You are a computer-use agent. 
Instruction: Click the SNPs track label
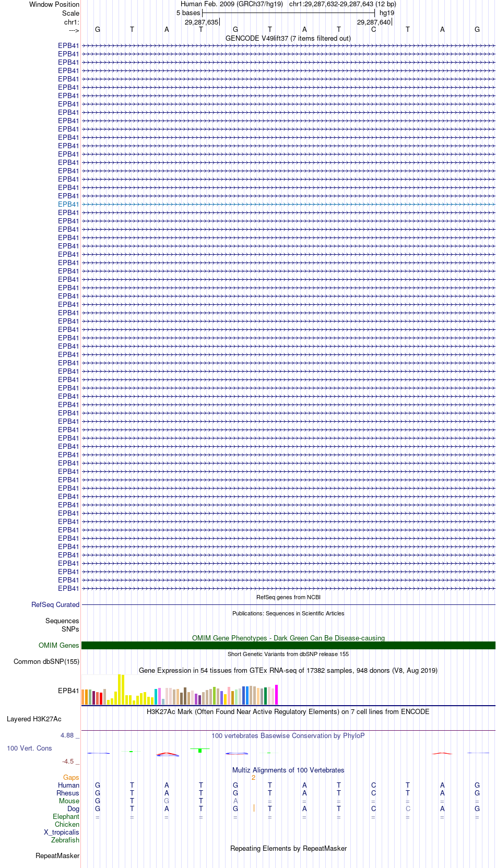(70, 629)
